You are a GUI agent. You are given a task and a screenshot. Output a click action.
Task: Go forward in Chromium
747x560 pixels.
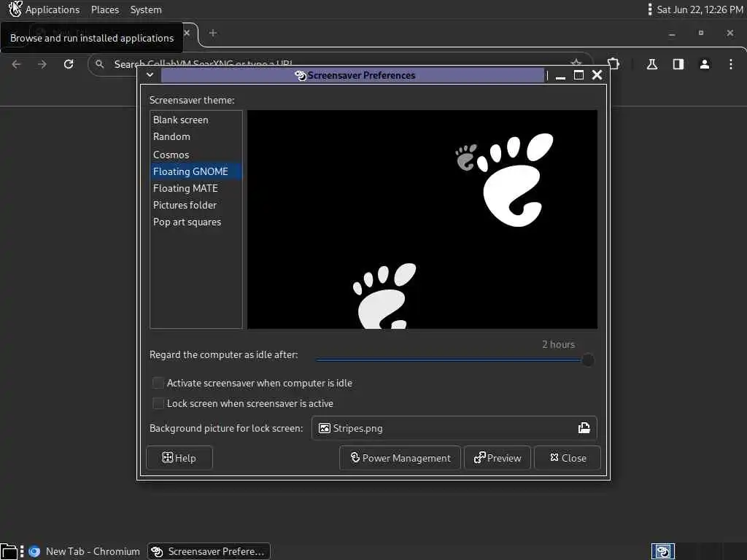[42, 64]
